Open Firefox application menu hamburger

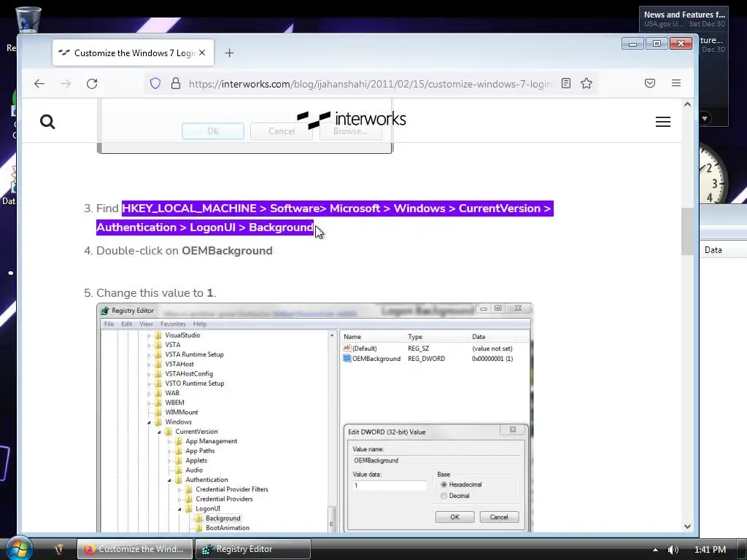click(676, 83)
